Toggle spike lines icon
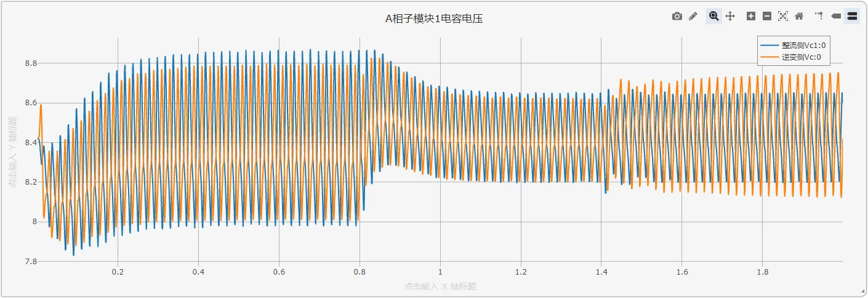 tap(819, 17)
